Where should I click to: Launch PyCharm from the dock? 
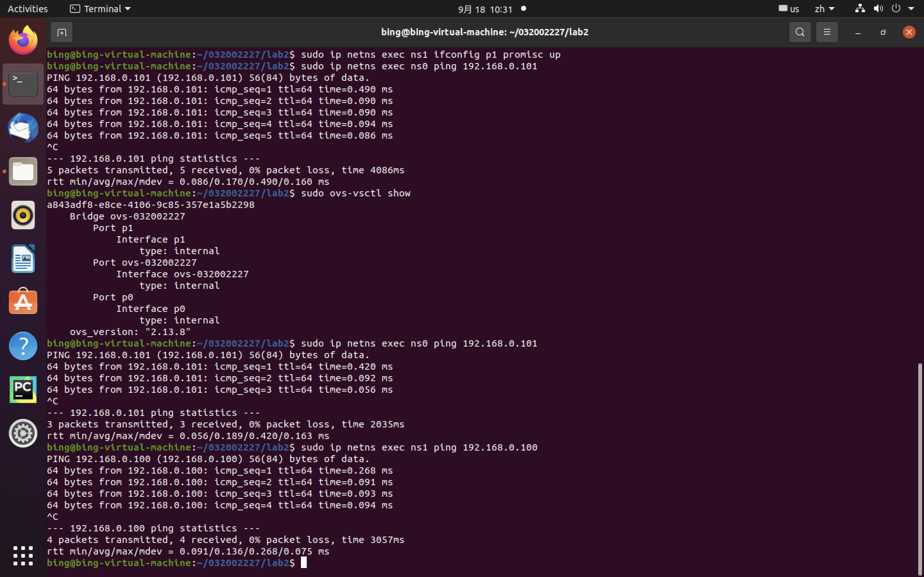tap(23, 389)
